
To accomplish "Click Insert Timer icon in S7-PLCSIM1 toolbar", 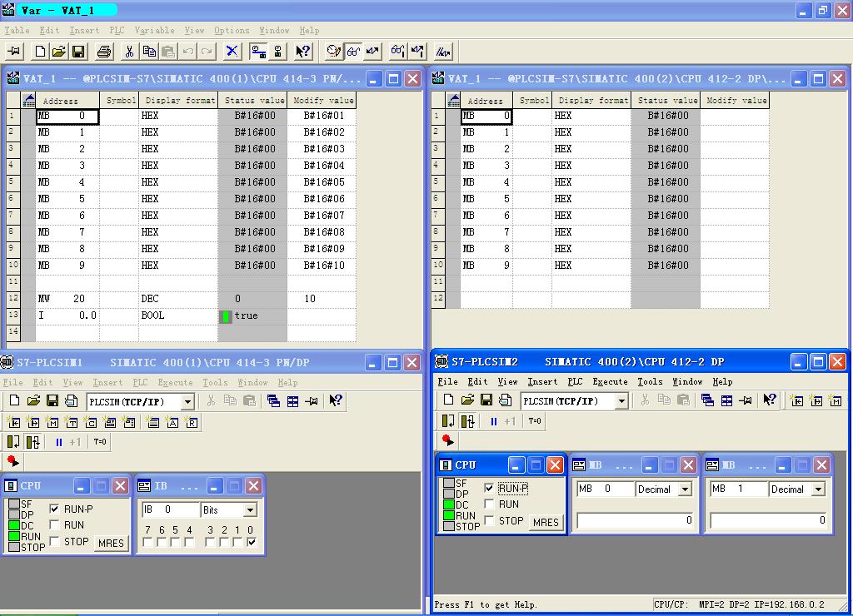I will pos(72,422).
